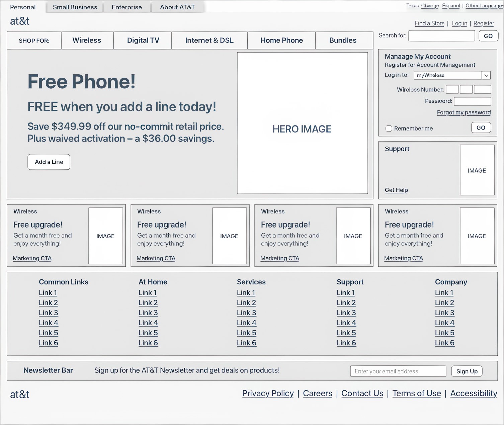Open the Accessibility footer link
Image resolution: width=504 pixels, height=425 pixels.
(x=474, y=394)
